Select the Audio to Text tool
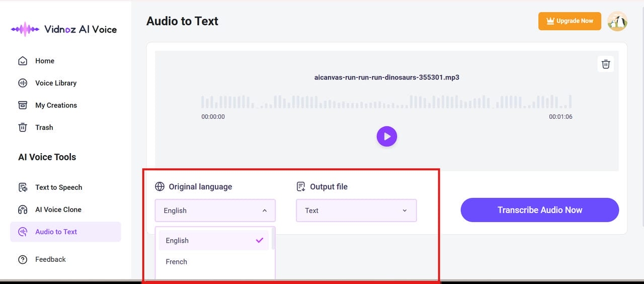The image size is (644, 284). 65,232
